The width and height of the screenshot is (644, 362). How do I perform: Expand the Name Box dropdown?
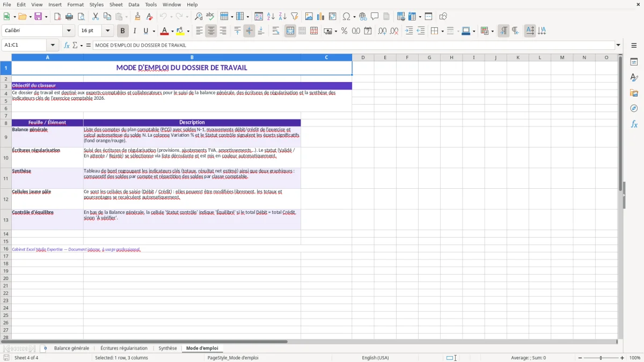(53, 45)
